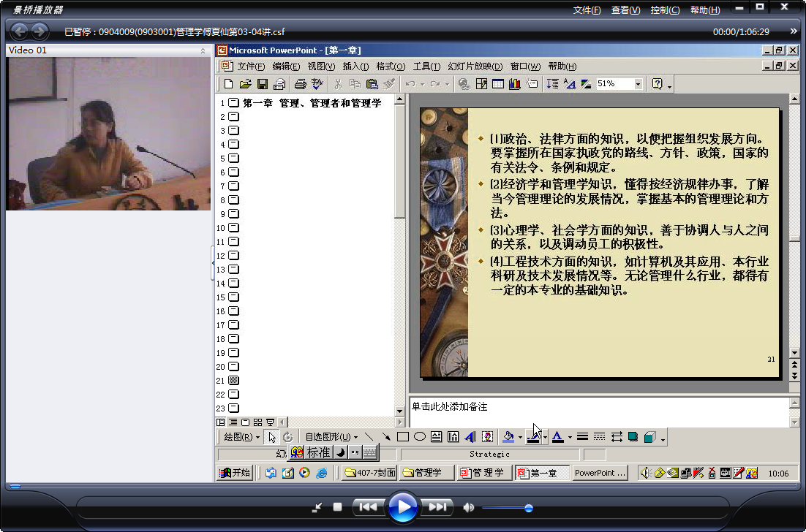Image resolution: width=806 pixels, height=532 pixels.
Task: Open the Line Style options
Action: coord(582,437)
